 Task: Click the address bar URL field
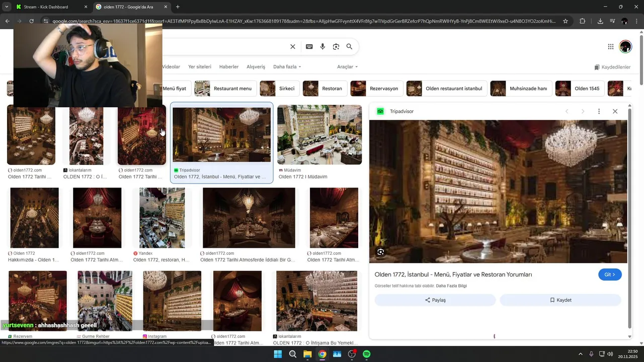point(304,21)
